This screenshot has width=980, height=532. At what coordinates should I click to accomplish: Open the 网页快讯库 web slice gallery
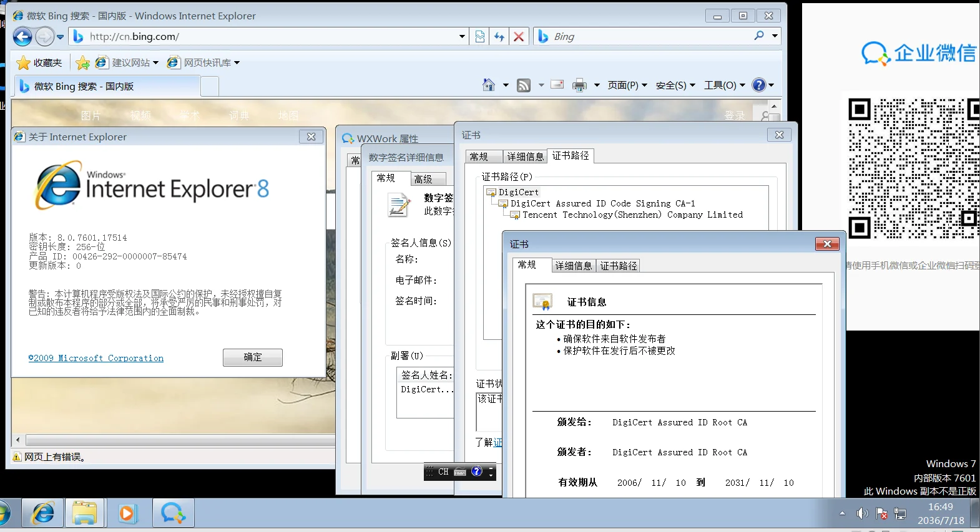point(203,62)
